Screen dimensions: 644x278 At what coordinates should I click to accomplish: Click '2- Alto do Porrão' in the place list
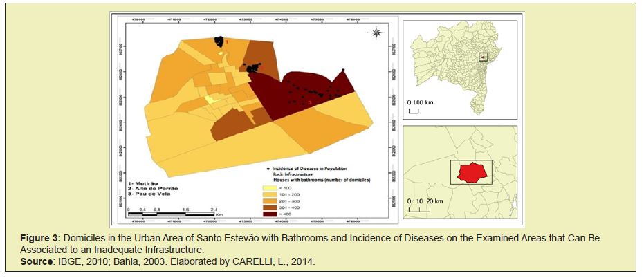point(152,189)
